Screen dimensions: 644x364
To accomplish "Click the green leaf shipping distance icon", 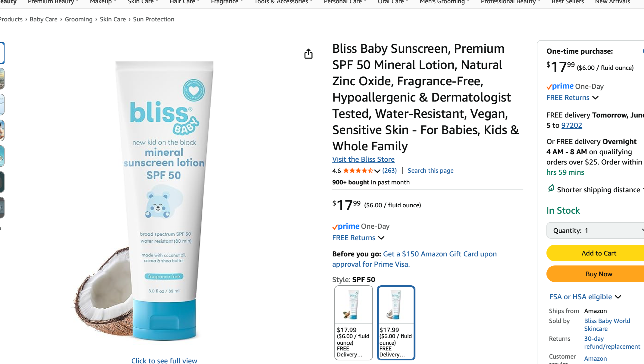I will [x=551, y=189].
